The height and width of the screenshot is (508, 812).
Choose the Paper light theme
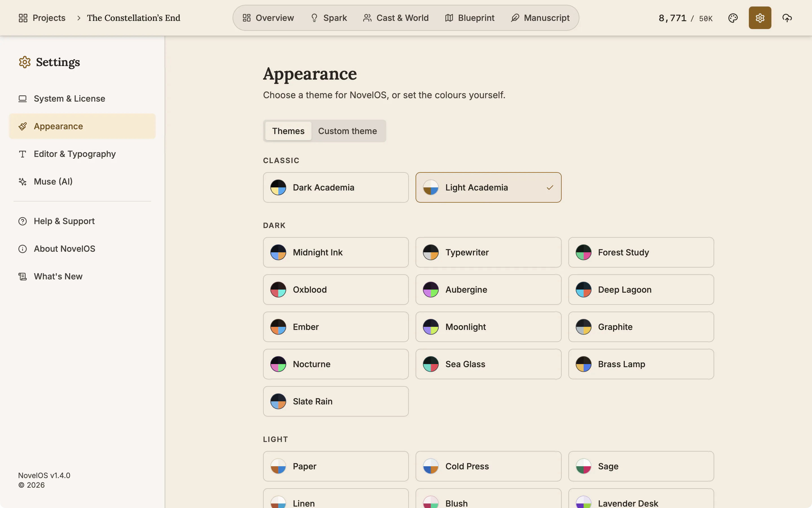[336, 466]
